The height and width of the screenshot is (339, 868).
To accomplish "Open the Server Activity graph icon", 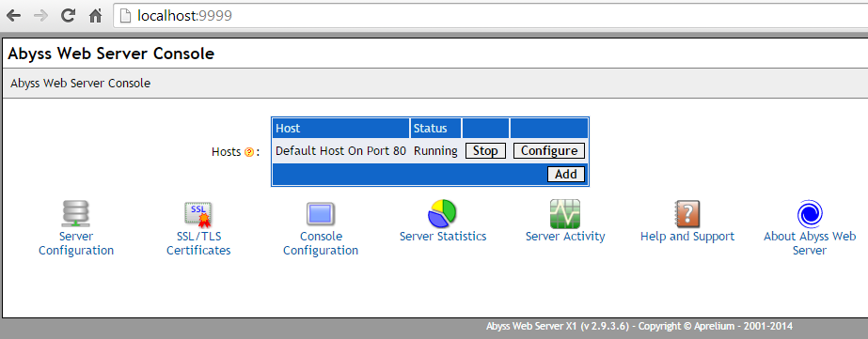I will point(564,214).
